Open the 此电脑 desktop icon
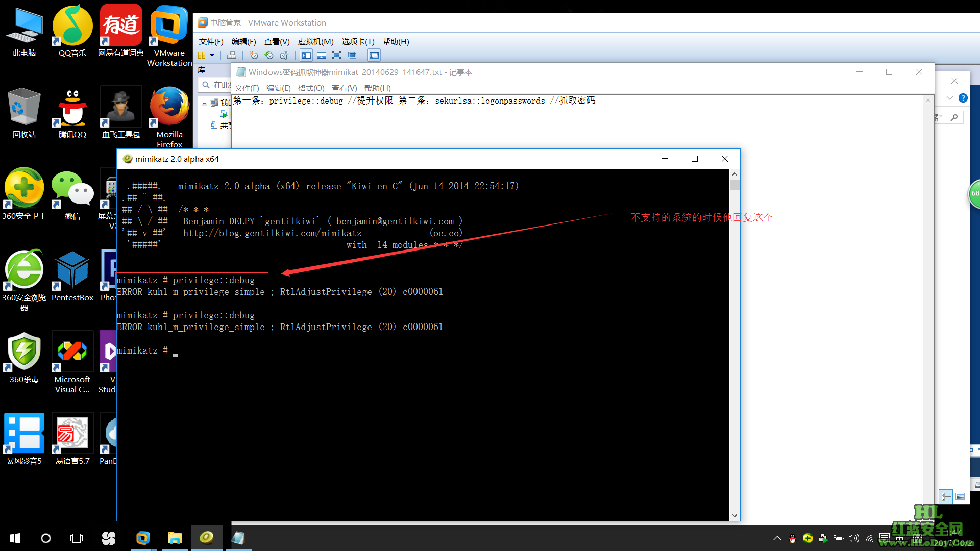980x551 pixels. click(x=24, y=32)
